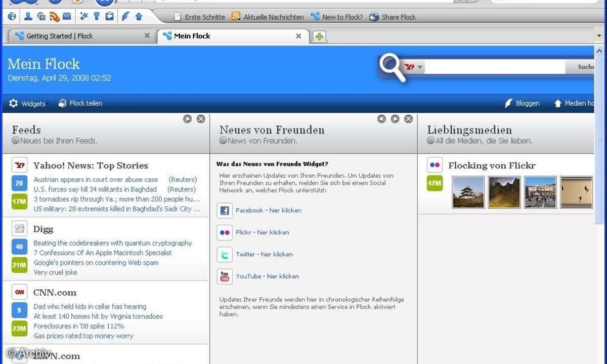607x364 pixels.
Task: Click the blue 9 badge for CNN.com
Action: 19,310
